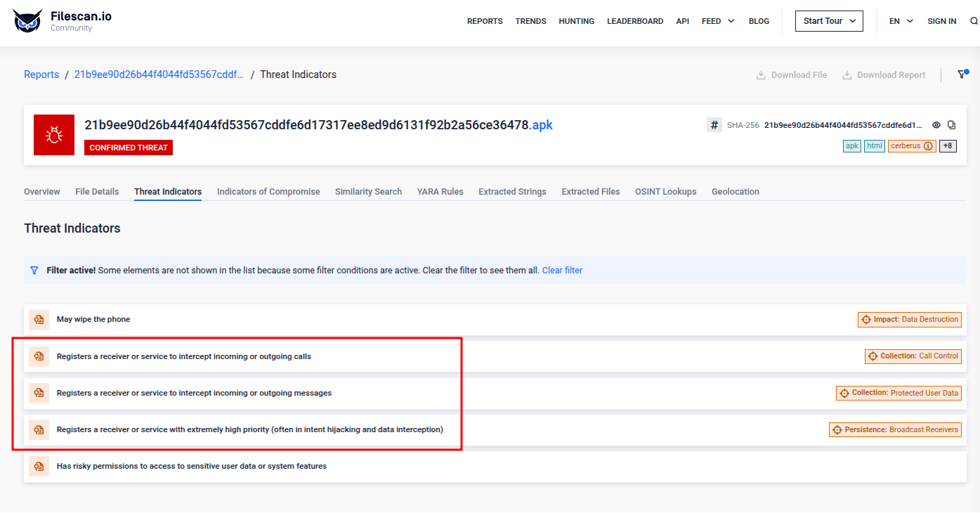Click the icon beside 'May wipe the phone'

(39, 320)
